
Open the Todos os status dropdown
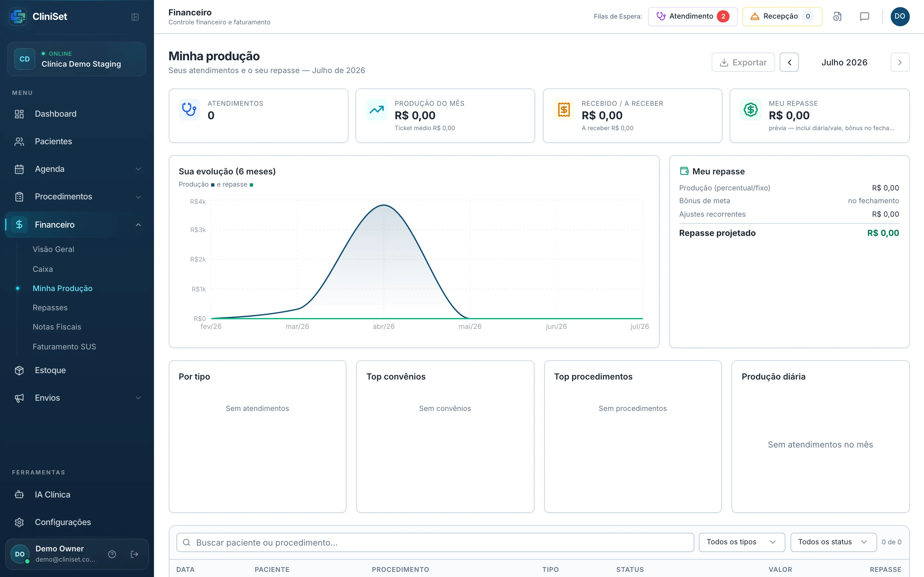(x=833, y=542)
